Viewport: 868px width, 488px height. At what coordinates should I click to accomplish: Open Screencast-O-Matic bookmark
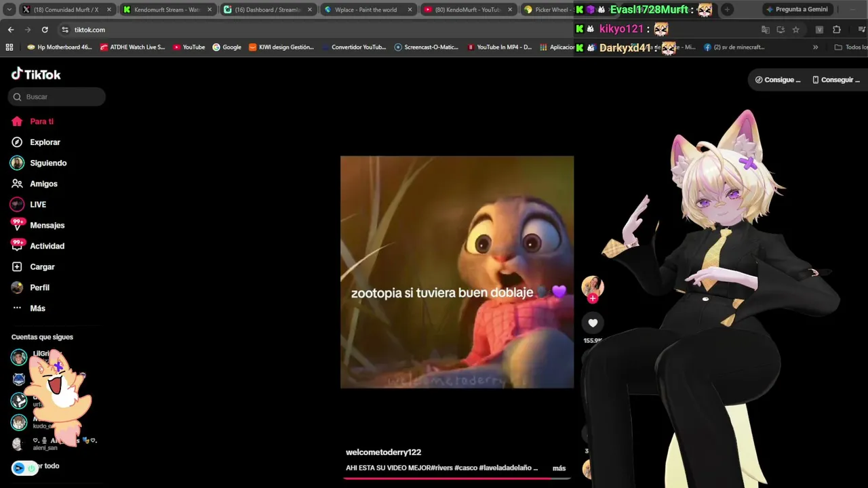tap(426, 47)
